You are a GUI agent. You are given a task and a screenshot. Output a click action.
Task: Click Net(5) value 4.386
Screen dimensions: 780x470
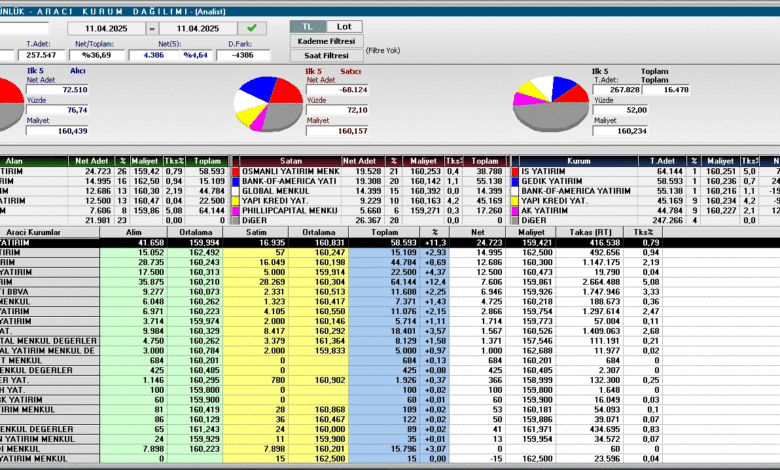154,55
